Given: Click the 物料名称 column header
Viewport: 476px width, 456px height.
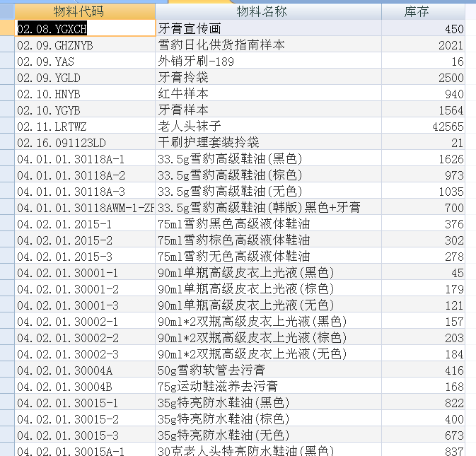Looking at the screenshot, I should point(268,11).
